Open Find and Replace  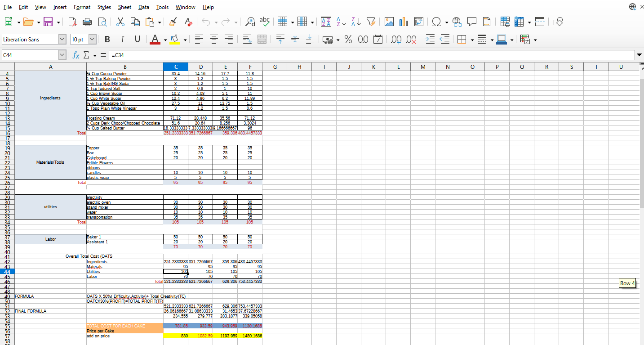[x=251, y=22]
